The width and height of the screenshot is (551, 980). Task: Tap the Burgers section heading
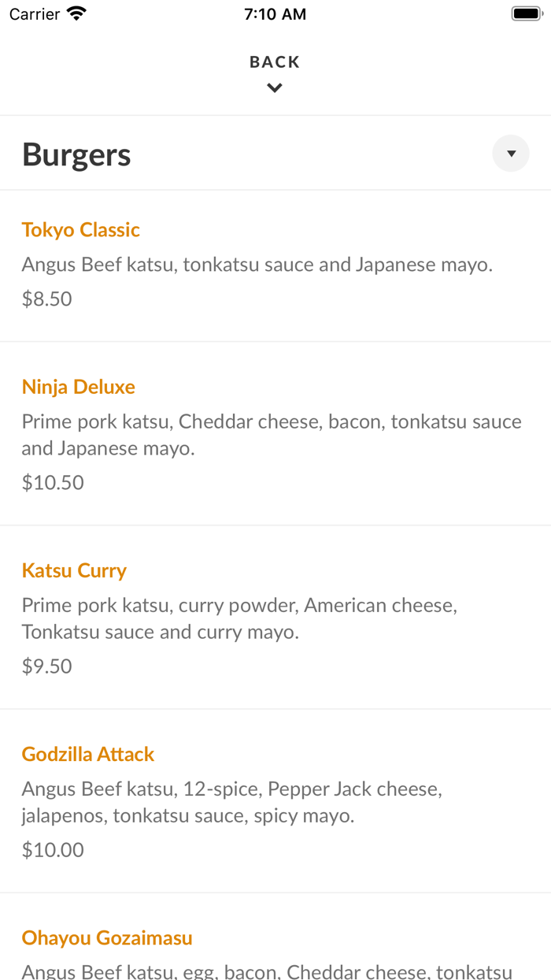(x=76, y=154)
